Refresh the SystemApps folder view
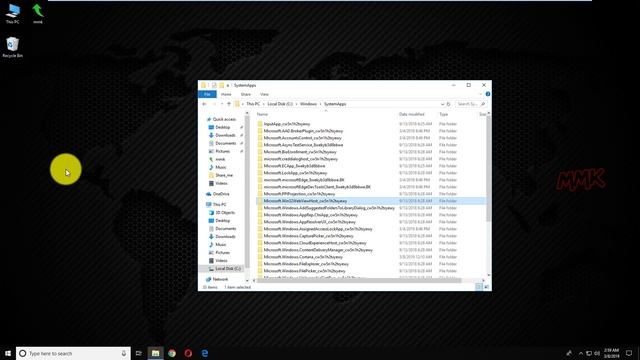 click(x=448, y=104)
